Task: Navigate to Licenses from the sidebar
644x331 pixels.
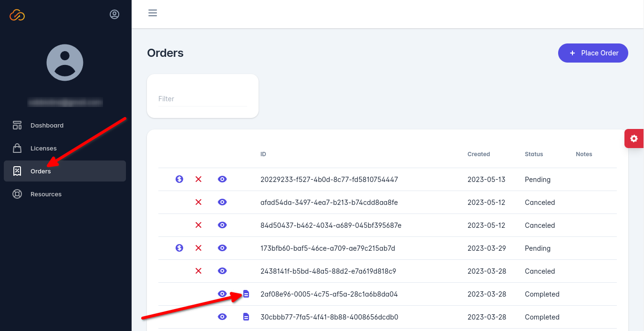Action: (x=43, y=148)
